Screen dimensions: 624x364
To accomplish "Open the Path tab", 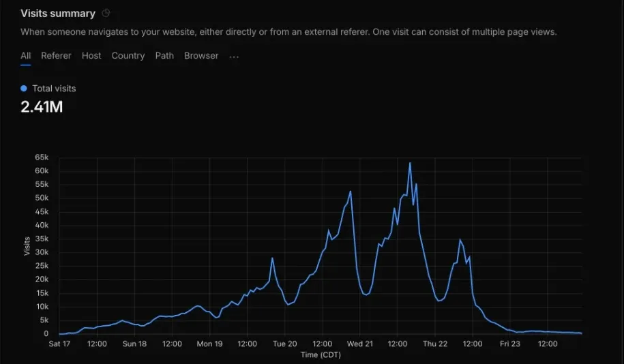I will 164,56.
